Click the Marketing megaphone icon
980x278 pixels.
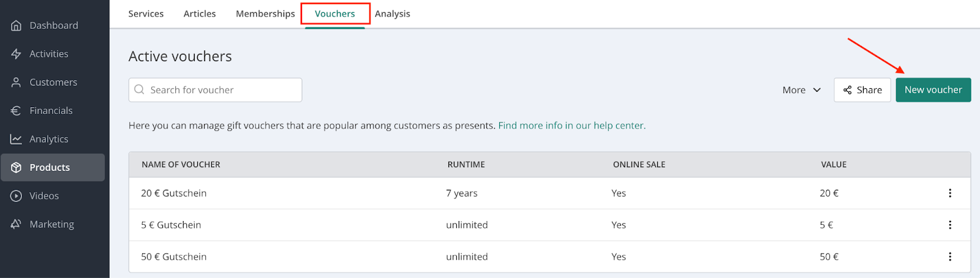(x=16, y=224)
